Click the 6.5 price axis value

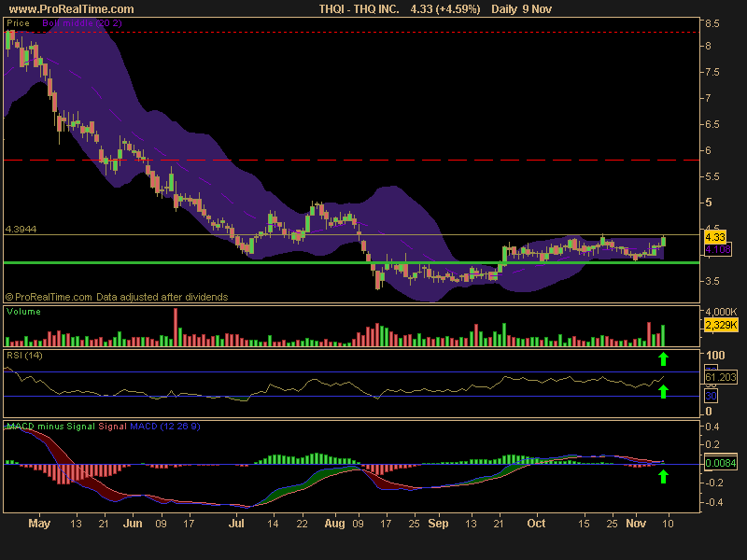[712, 124]
